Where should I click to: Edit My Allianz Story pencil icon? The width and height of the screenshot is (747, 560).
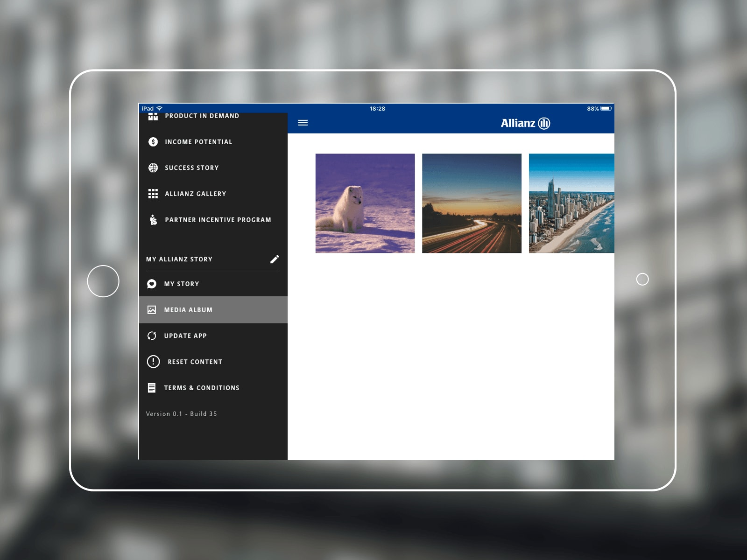[275, 259]
